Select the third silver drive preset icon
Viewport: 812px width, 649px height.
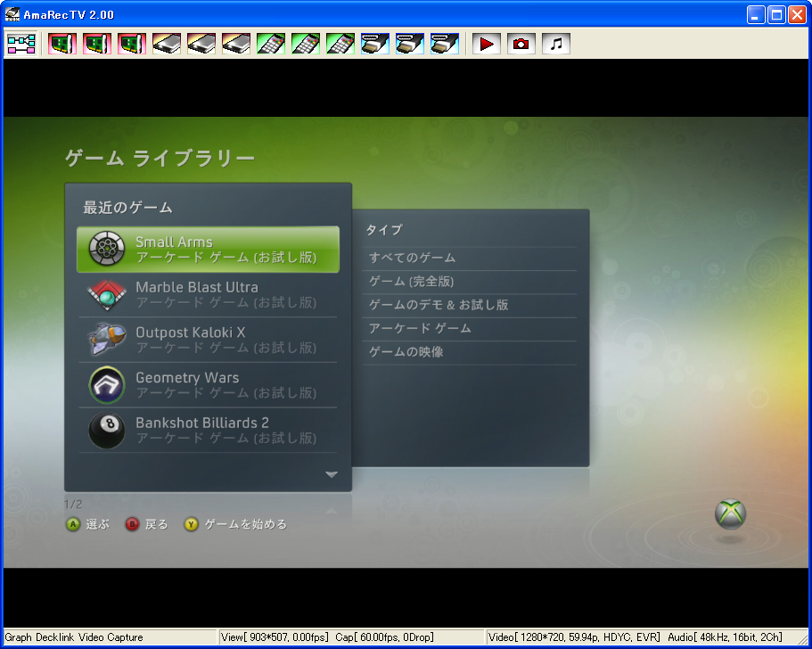click(x=236, y=44)
